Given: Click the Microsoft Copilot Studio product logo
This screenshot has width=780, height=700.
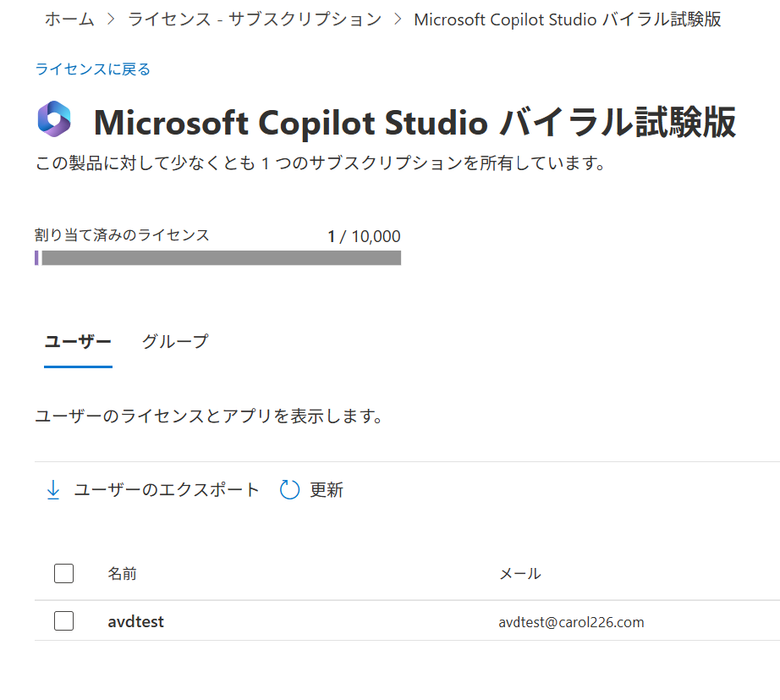Looking at the screenshot, I should (54, 119).
